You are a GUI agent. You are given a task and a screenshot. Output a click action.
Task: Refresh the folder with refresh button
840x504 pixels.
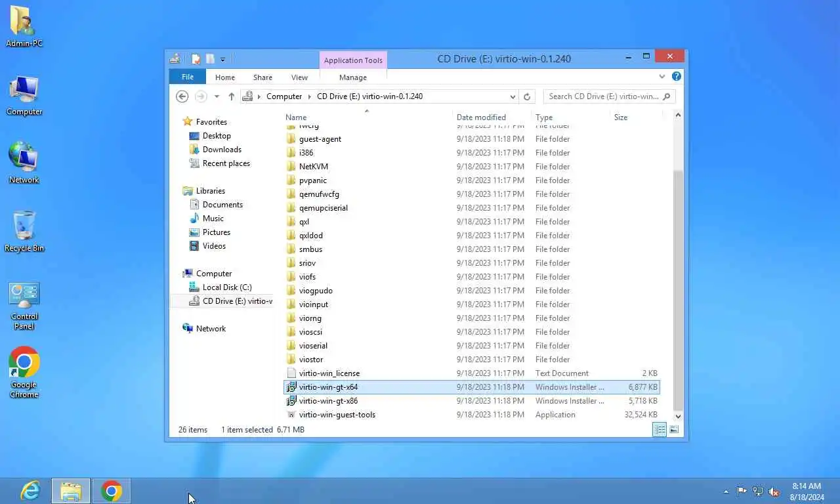526,96
